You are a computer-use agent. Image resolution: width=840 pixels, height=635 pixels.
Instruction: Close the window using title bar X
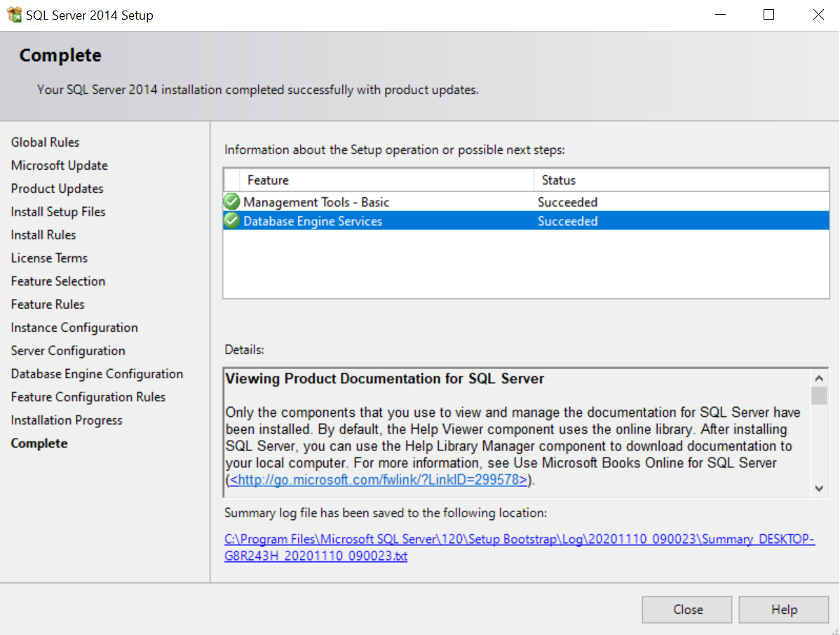[818, 15]
